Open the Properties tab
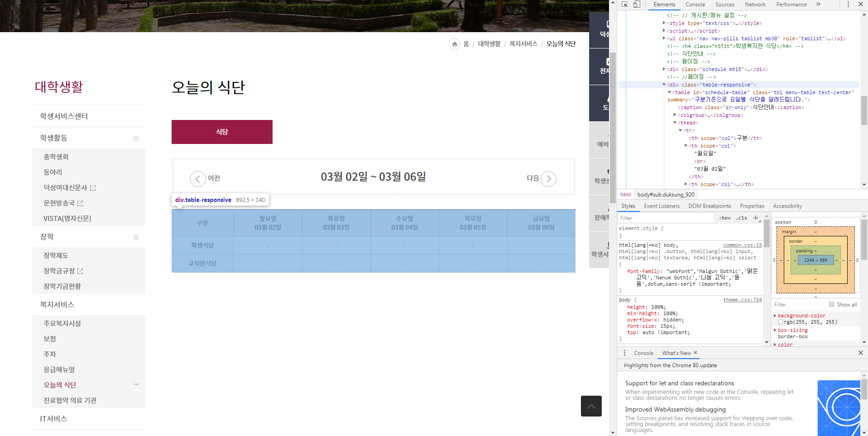 coord(752,206)
